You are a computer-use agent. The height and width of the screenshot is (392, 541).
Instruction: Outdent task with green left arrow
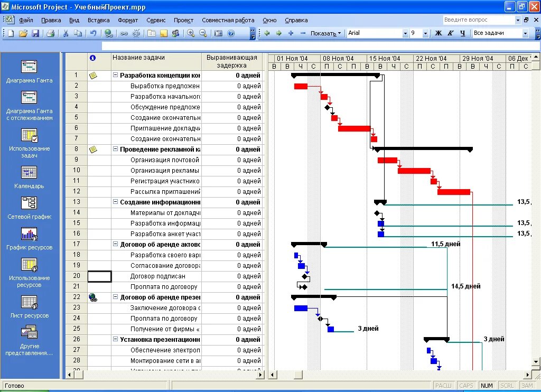pos(267,33)
